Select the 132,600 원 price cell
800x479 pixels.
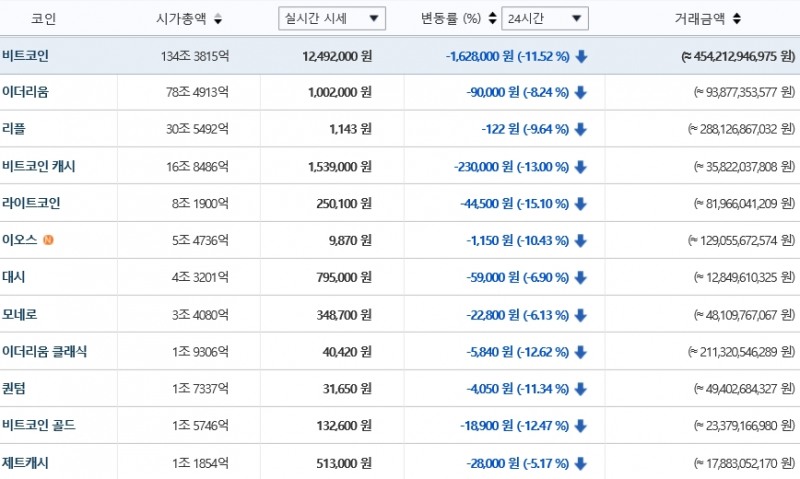[344, 425]
